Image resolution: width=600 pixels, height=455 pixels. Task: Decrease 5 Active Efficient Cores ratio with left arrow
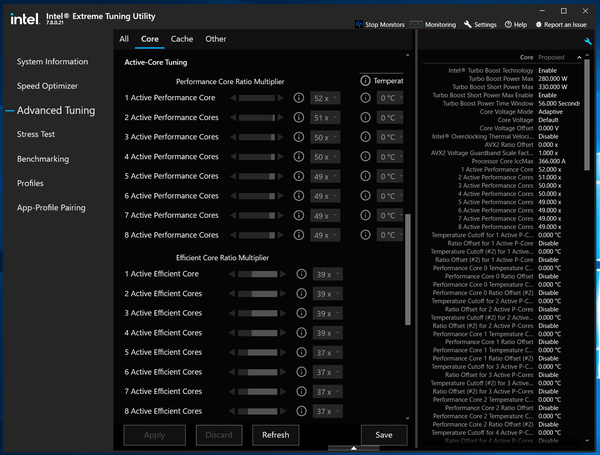click(232, 352)
